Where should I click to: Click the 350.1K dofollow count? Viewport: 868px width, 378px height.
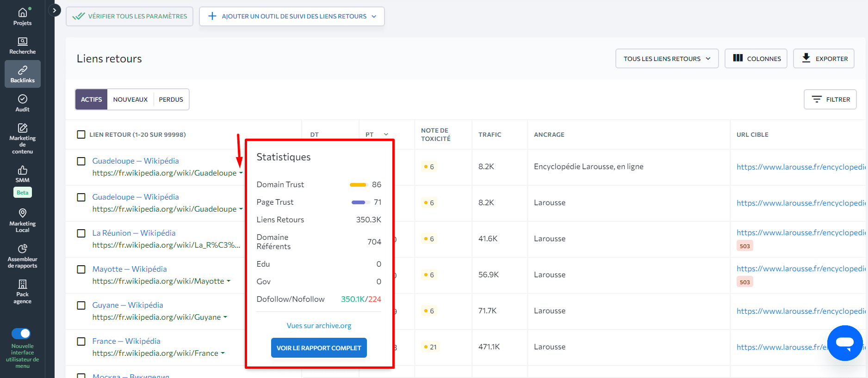[353, 299]
